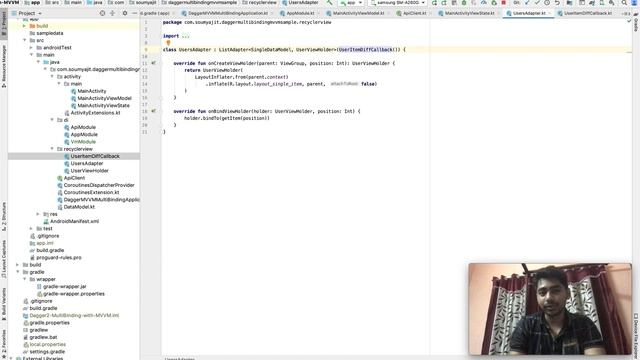The width and height of the screenshot is (640, 360).
Task: Open the Structure side tool button
Action: click(x=4, y=216)
